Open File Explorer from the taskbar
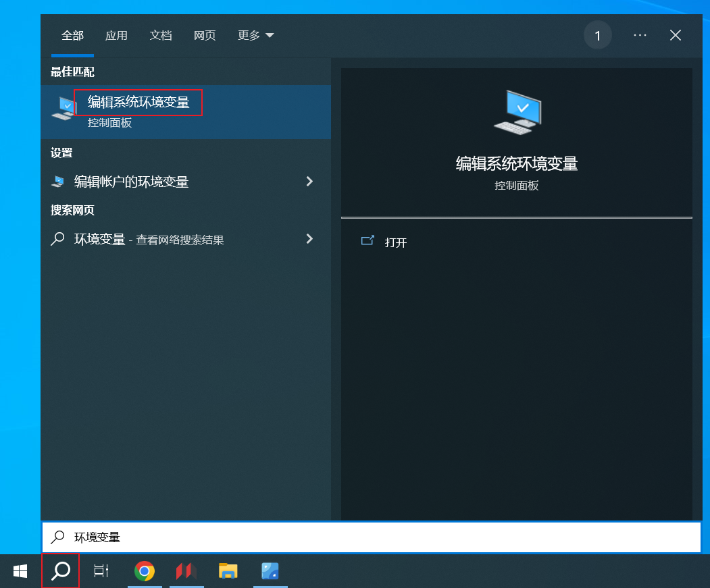Image resolution: width=710 pixels, height=588 pixels. [228, 571]
